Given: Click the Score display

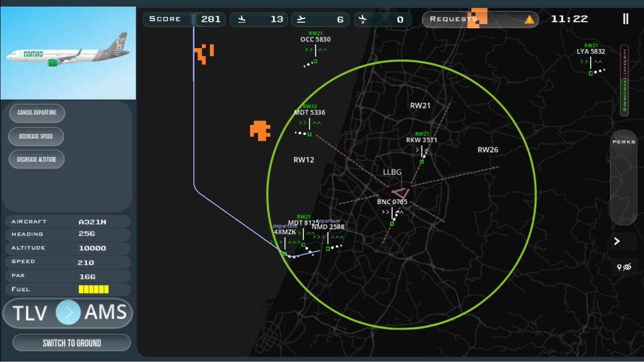Looking at the screenshot, I should 184,19.
